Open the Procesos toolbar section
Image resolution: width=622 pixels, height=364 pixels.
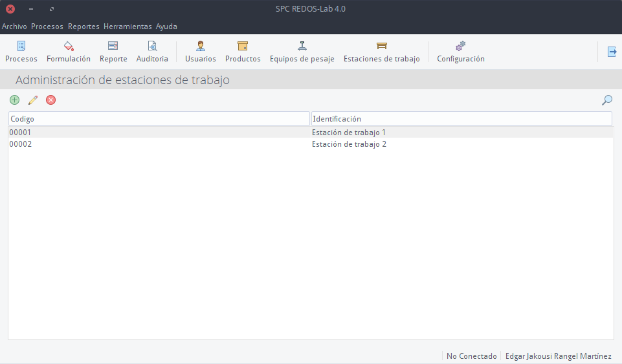(21, 52)
